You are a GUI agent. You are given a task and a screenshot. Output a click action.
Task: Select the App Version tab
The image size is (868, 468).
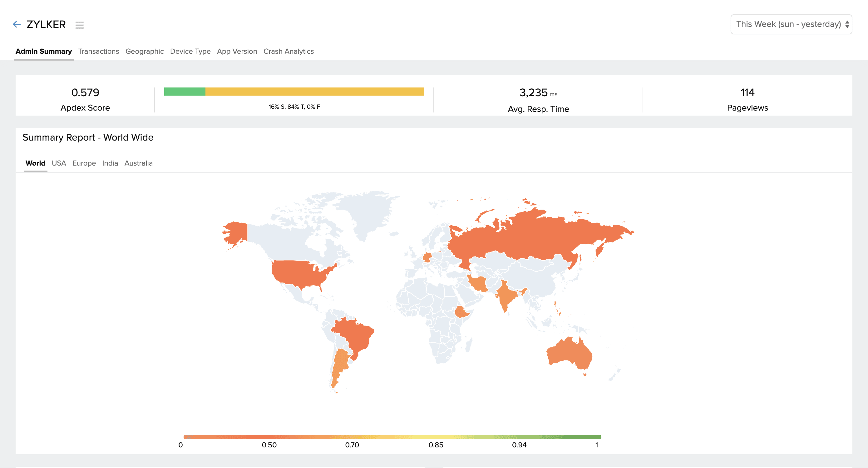(237, 51)
